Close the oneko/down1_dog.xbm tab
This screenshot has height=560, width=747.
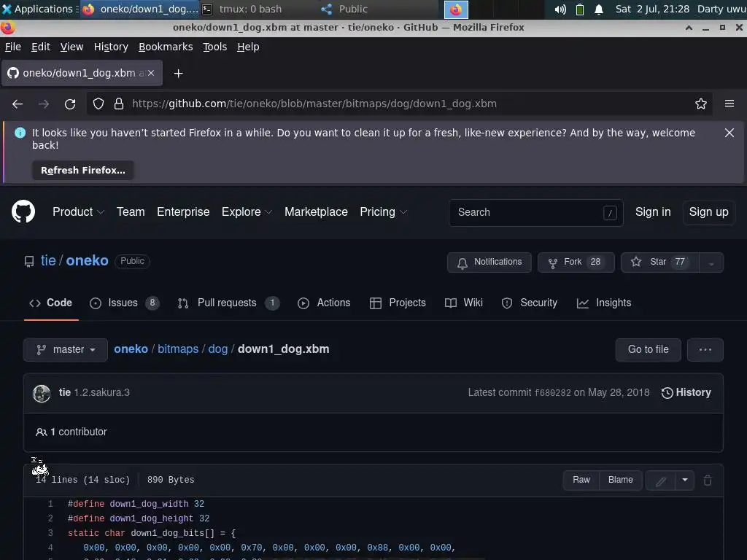[151, 73]
